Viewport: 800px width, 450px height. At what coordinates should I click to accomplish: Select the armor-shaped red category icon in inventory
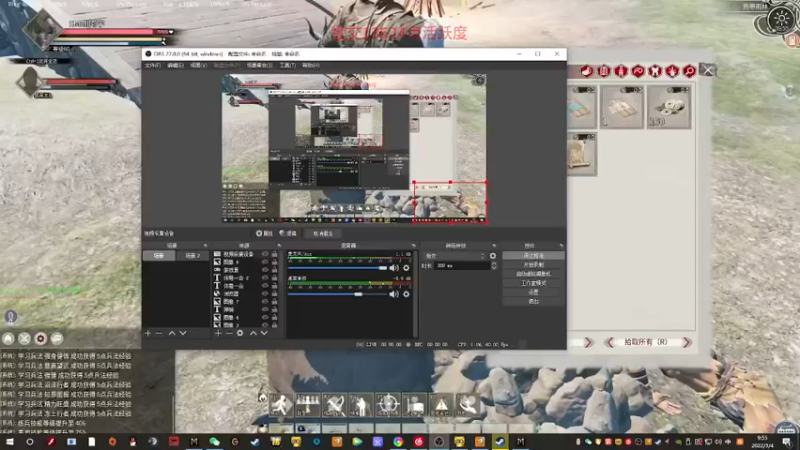click(655, 71)
